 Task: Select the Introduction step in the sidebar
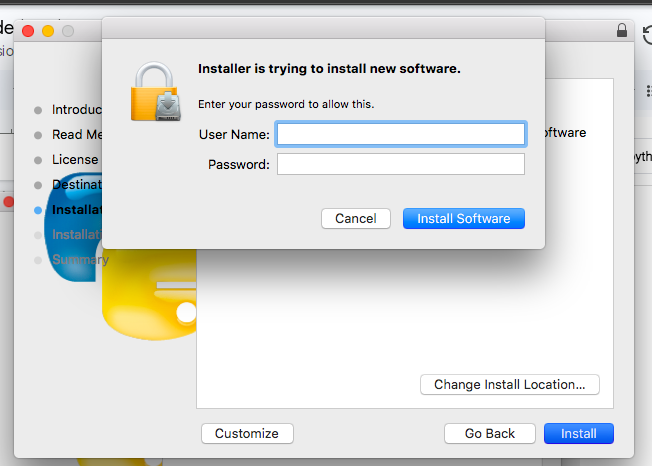(x=76, y=110)
